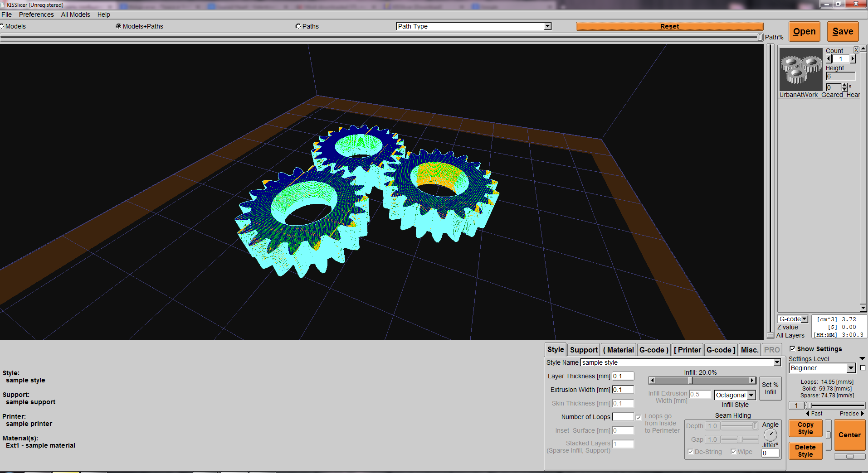Click the Seam Hiding Gap slider
This screenshot has width=868, height=473.
[740, 439]
